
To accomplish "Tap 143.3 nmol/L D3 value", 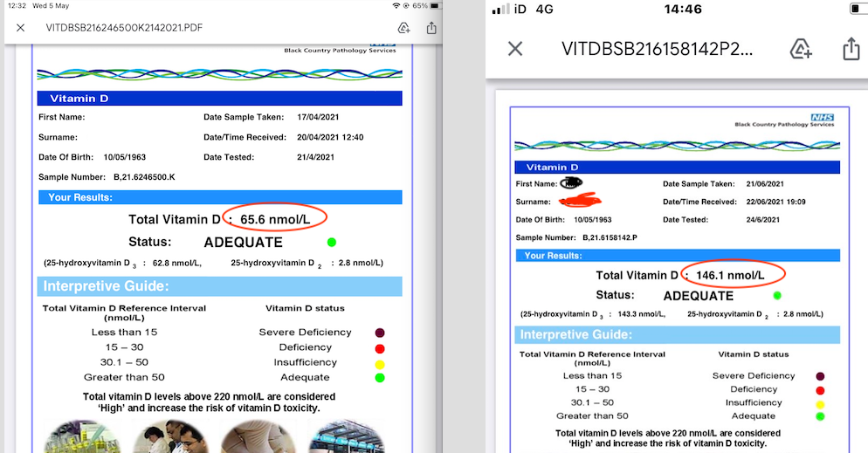I will tap(642, 314).
